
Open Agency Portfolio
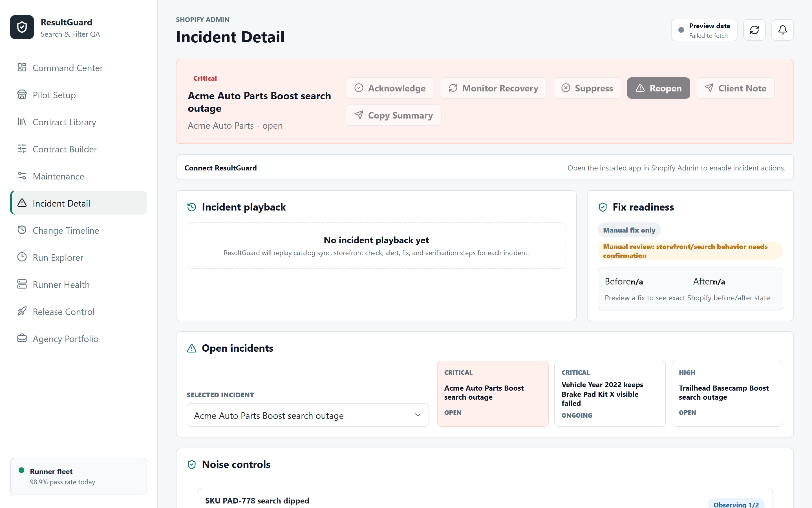[78, 339]
